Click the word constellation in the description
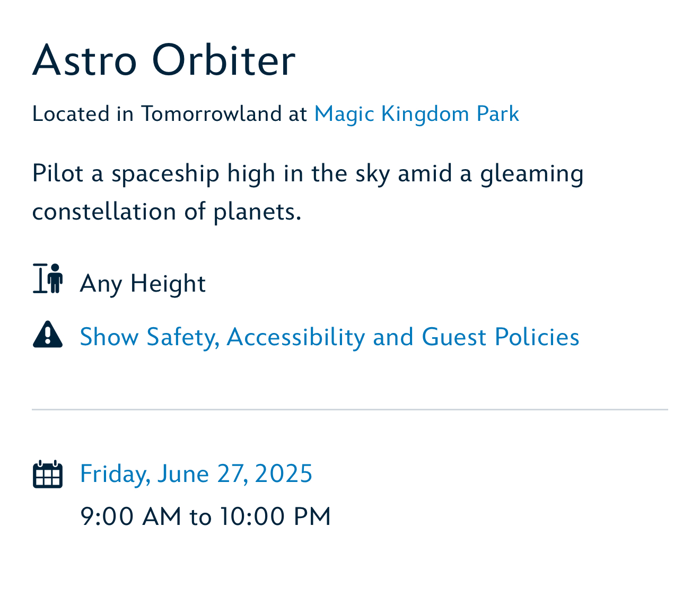Viewport: 700px width, 614px height. point(104,212)
